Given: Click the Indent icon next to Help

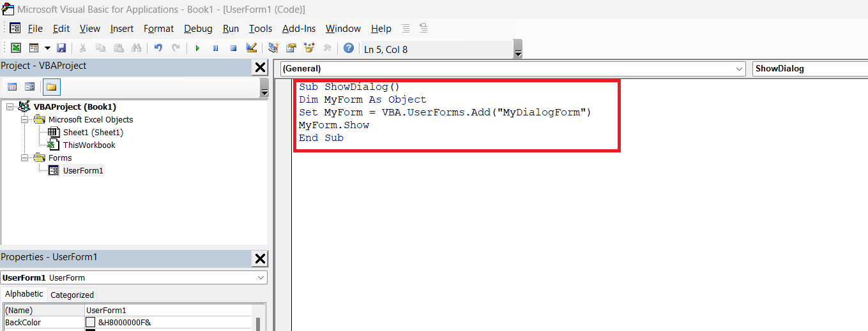Looking at the screenshot, I should (406, 28).
